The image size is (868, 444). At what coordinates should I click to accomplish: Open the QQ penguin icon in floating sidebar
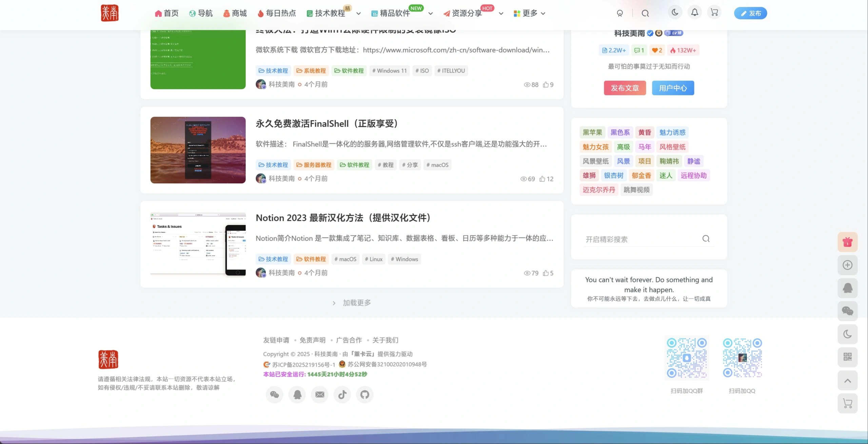click(x=847, y=288)
